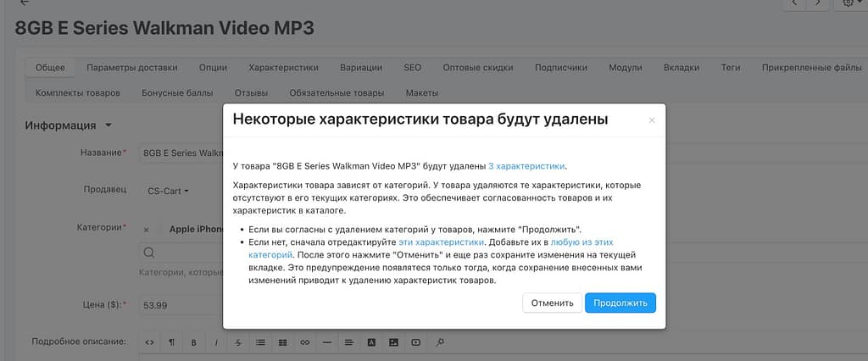The image size is (868, 361).
Task: Click the Отменить button
Action: [553, 303]
